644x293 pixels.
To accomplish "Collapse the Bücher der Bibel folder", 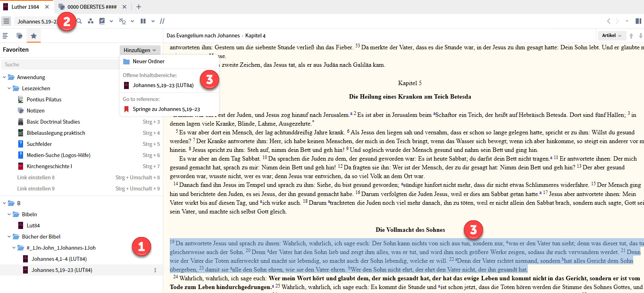I will pos(9,237).
